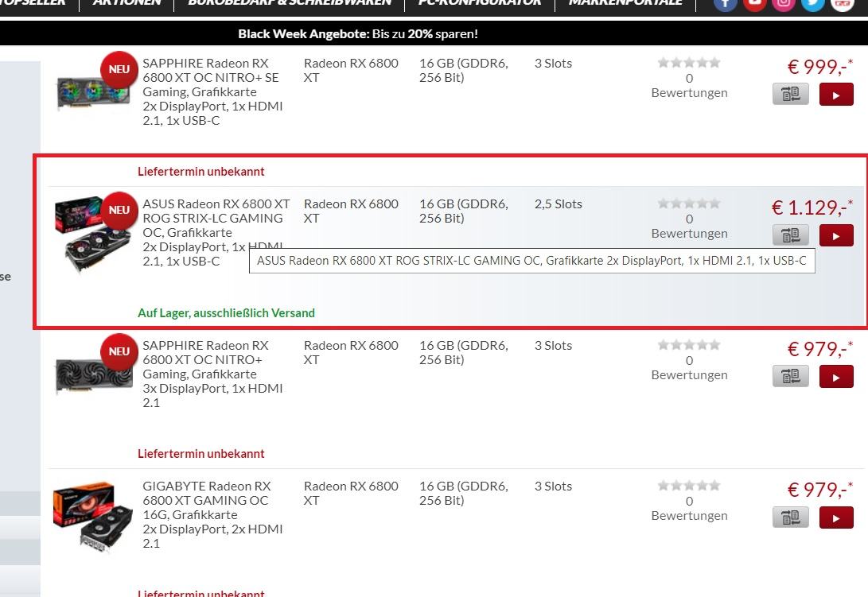
Task: Click rating stars of SAPPHIRE NITRO+ SE card
Action: [689, 63]
